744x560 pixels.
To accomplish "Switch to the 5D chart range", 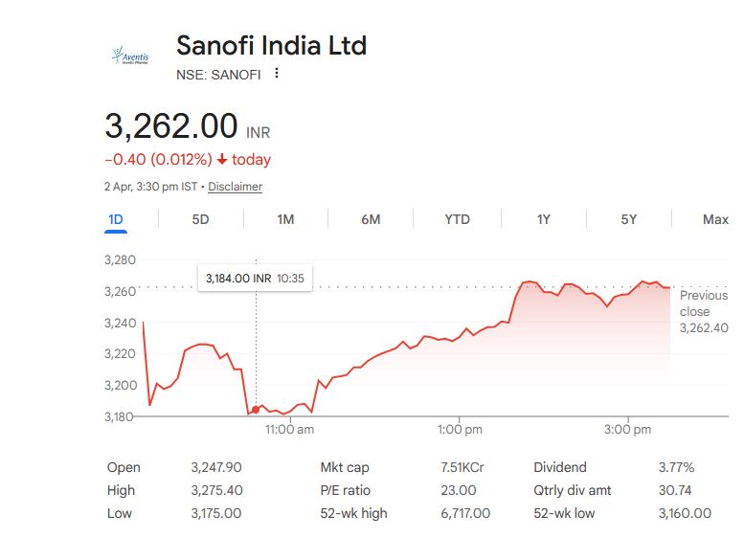I will coord(200,219).
